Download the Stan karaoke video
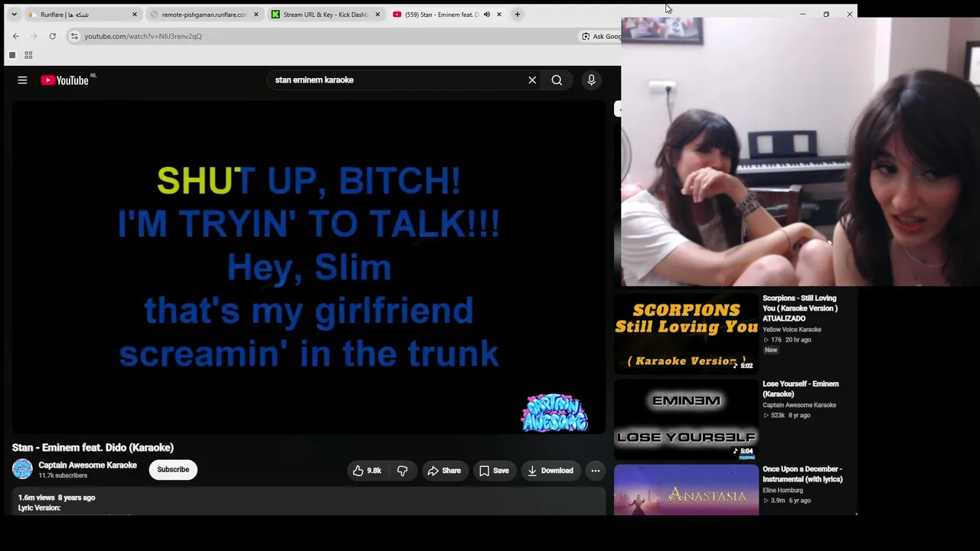 pyautogui.click(x=550, y=471)
